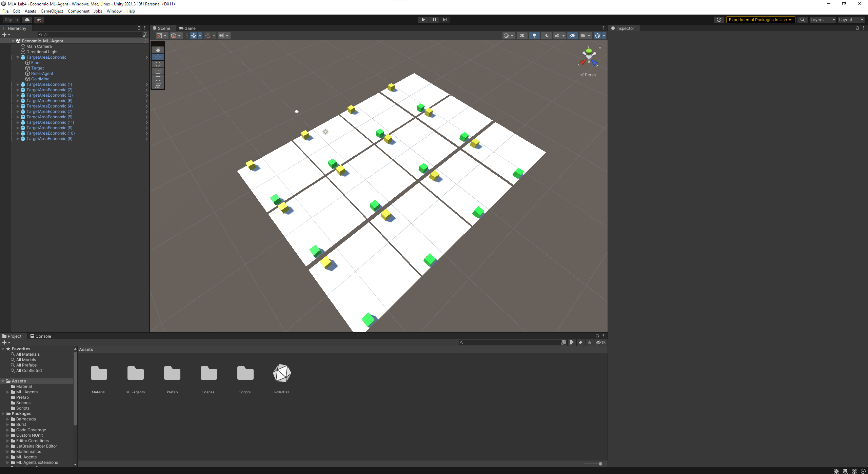This screenshot has height=474, width=868.
Task: Mute scene audio
Action: pos(547,36)
